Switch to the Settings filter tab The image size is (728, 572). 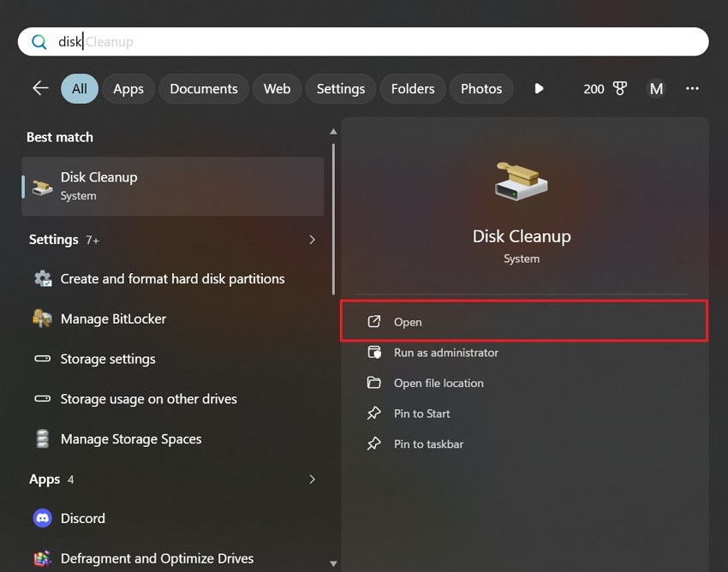341,89
